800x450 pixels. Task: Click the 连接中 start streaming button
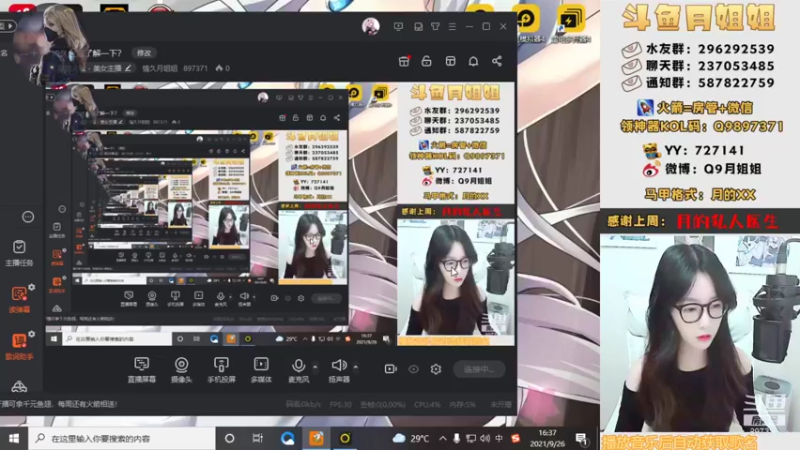(479, 369)
